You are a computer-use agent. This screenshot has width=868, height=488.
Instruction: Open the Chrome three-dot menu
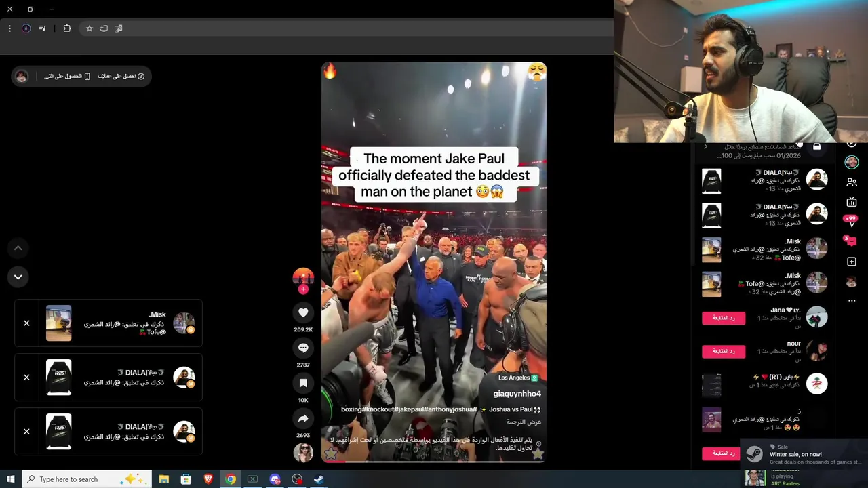tap(9, 28)
